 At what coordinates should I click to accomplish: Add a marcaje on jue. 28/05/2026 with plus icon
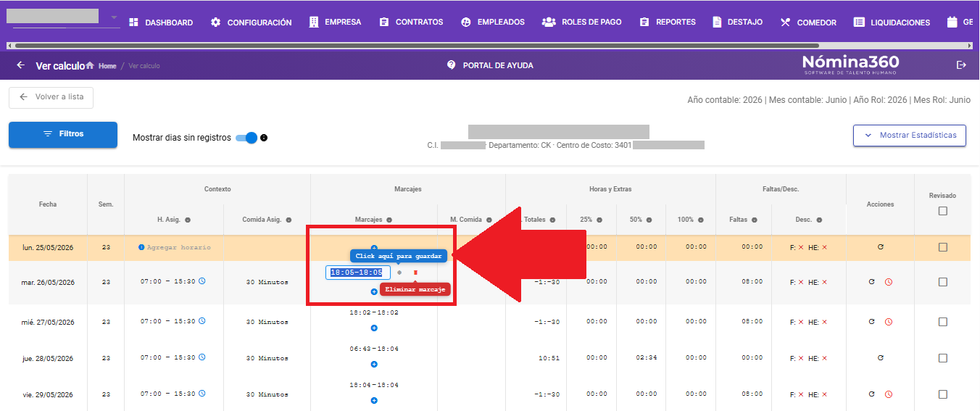click(374, 365)
